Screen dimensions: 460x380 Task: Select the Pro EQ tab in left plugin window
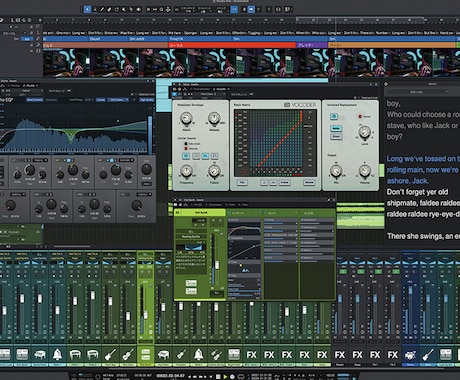point(30,86)
